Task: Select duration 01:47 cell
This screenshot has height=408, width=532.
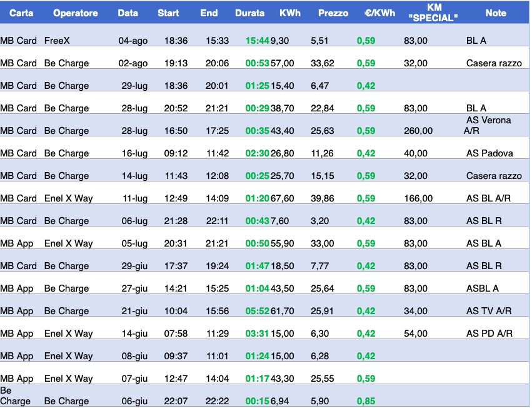Action: 257,266
